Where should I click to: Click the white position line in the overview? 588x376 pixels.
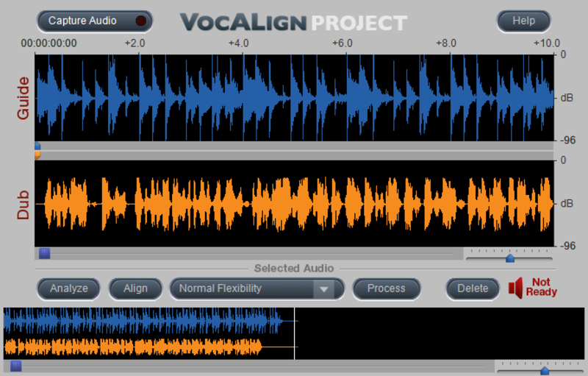point(295,333)
